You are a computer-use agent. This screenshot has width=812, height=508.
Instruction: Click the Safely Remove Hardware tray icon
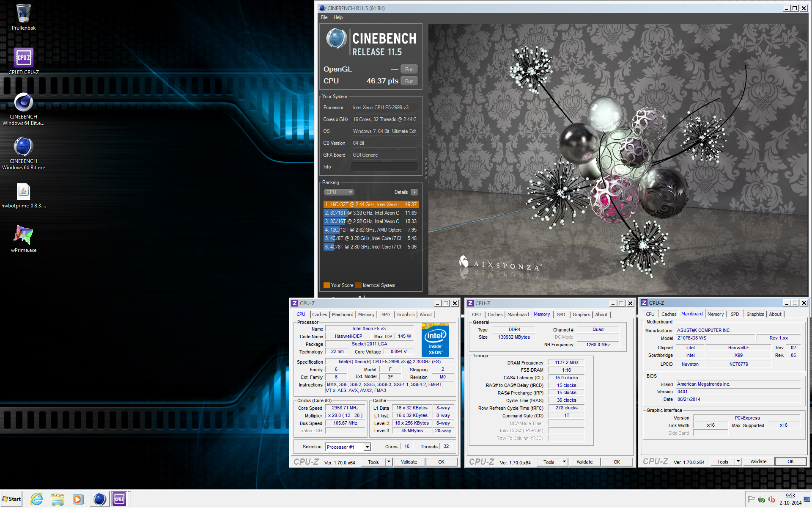click(761, 499)
